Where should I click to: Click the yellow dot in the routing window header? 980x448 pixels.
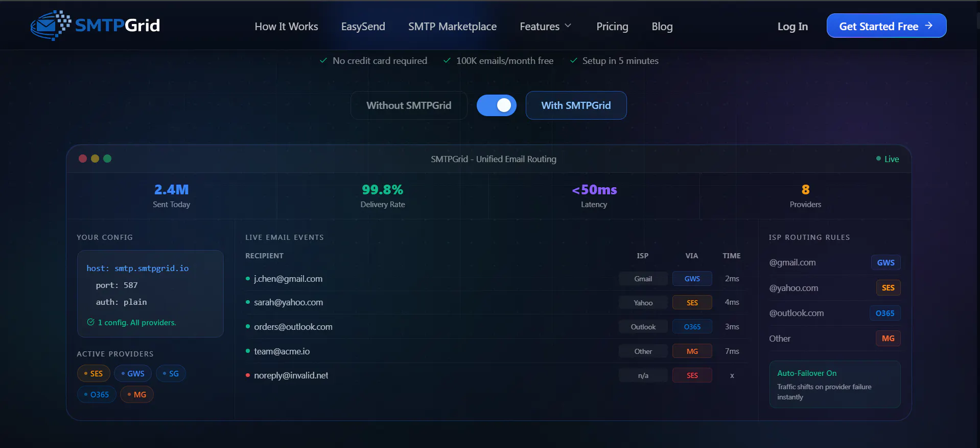pos(95,159)
